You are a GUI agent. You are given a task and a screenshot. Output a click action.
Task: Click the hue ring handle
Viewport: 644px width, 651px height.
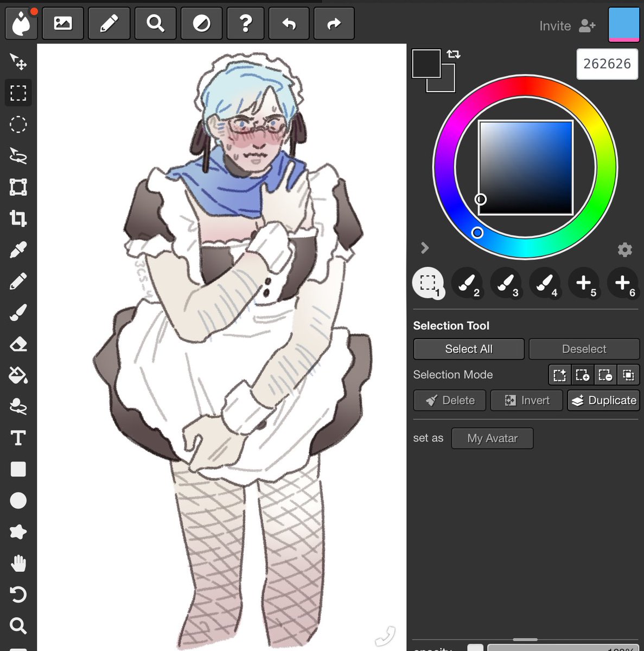[477, 233]
